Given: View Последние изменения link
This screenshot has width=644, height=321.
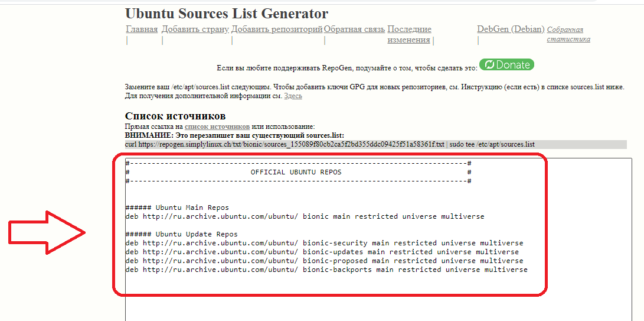Looking at the screenshot, I should pyautogui.click(x=410, y=34).
